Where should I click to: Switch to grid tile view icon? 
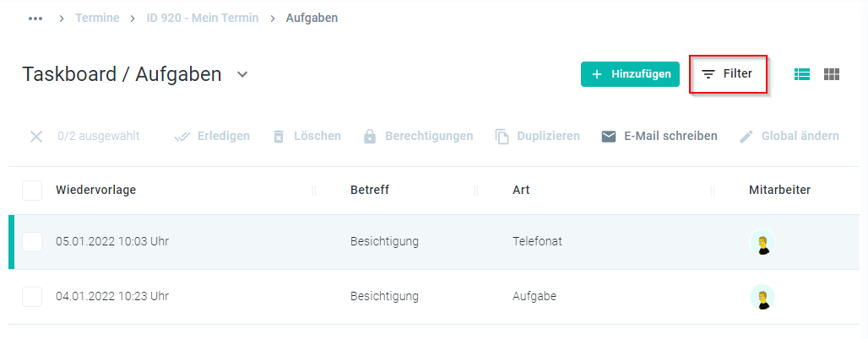[832, 74]
